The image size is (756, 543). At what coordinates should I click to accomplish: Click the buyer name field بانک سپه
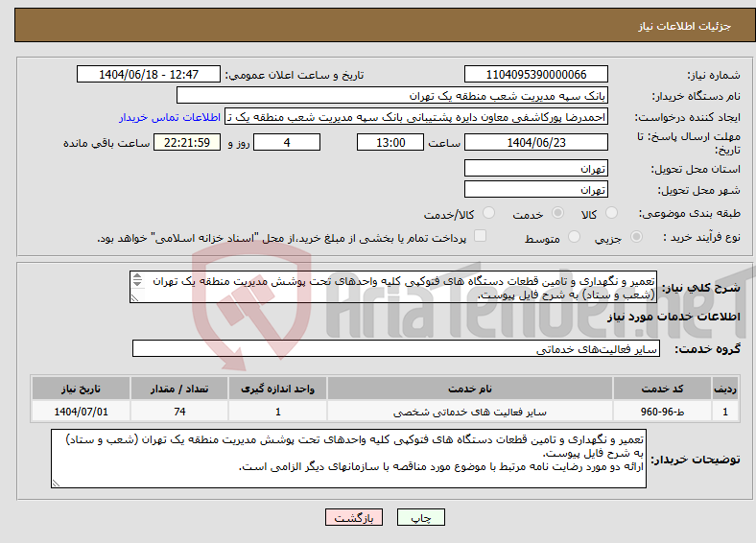(392, 96)
